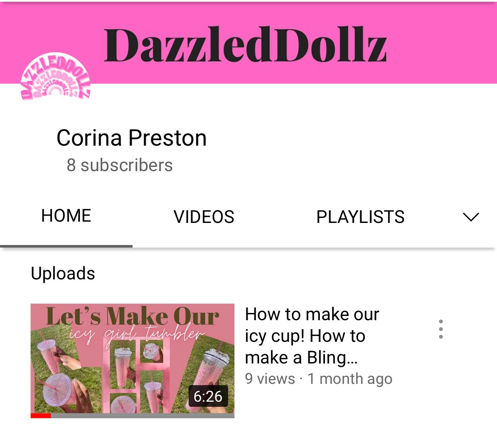This screenshot has width=497, height=448.
Task: Open the three-dot menu for the video
Action: (441, 329)
